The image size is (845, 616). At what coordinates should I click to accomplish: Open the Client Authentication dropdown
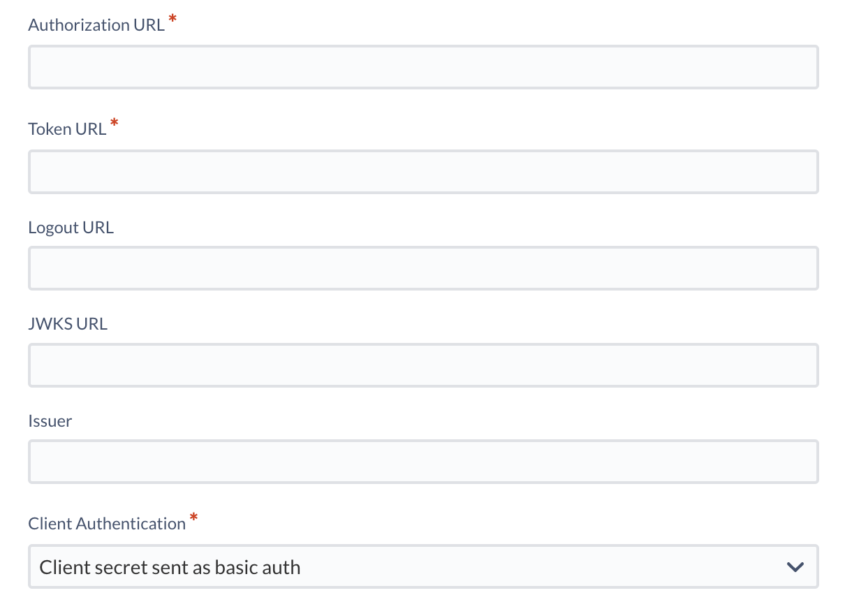[x=423, y=566]
